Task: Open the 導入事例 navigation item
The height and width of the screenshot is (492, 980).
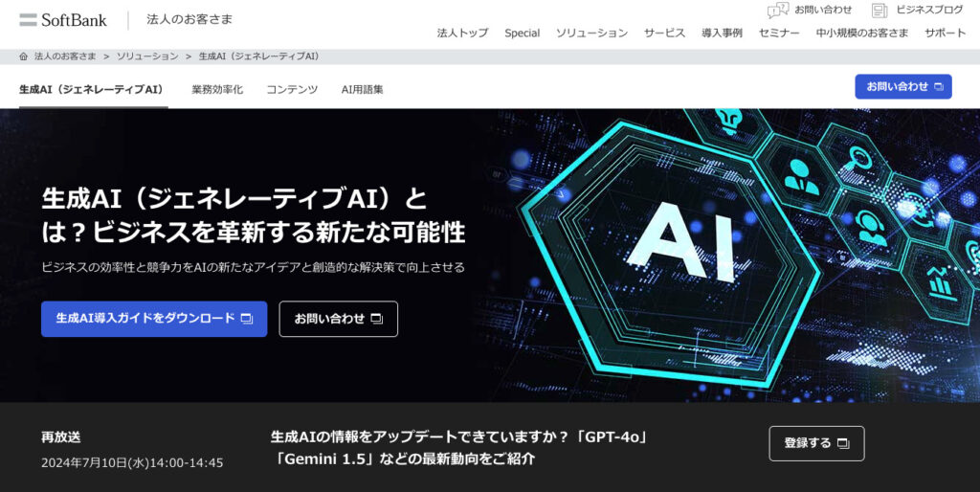Action: point(722,34)
